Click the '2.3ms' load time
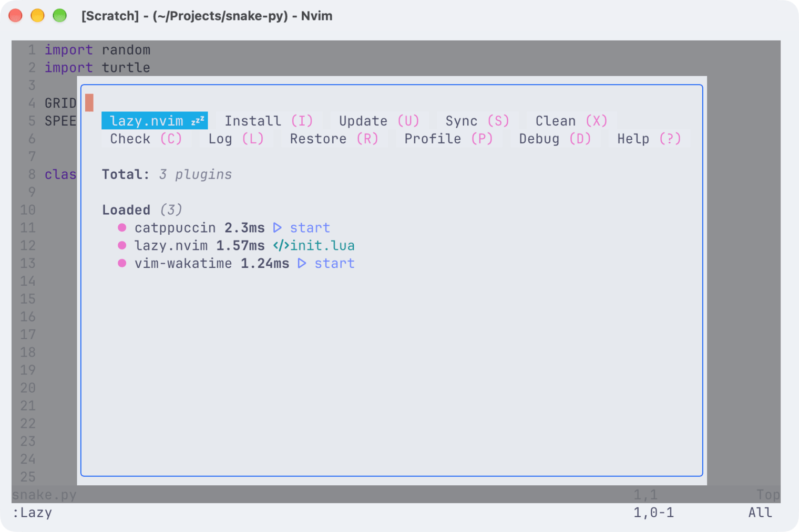 [x=244, y=227]
